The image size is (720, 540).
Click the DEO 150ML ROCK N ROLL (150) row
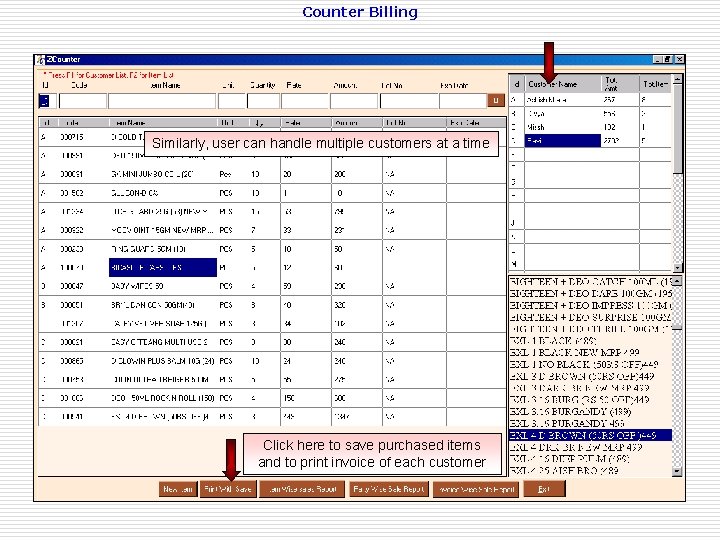click(x=272, y=398)
